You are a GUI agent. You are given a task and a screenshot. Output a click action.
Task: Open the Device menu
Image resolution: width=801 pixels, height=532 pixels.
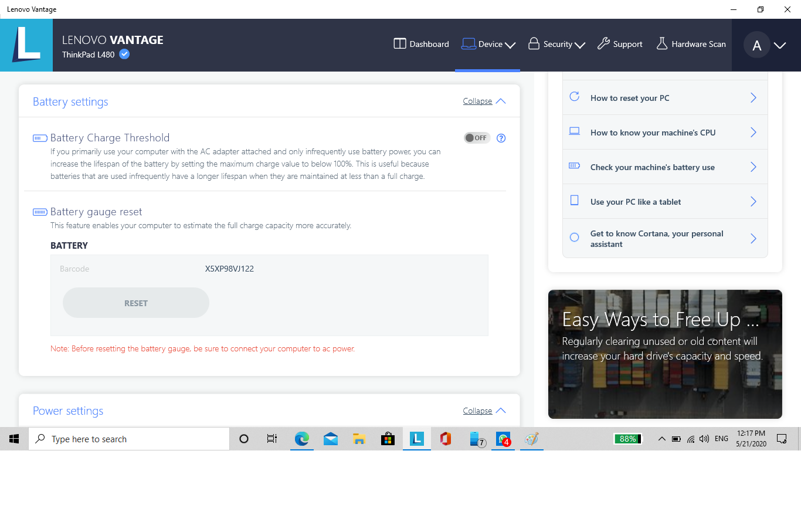click(488, 44)
